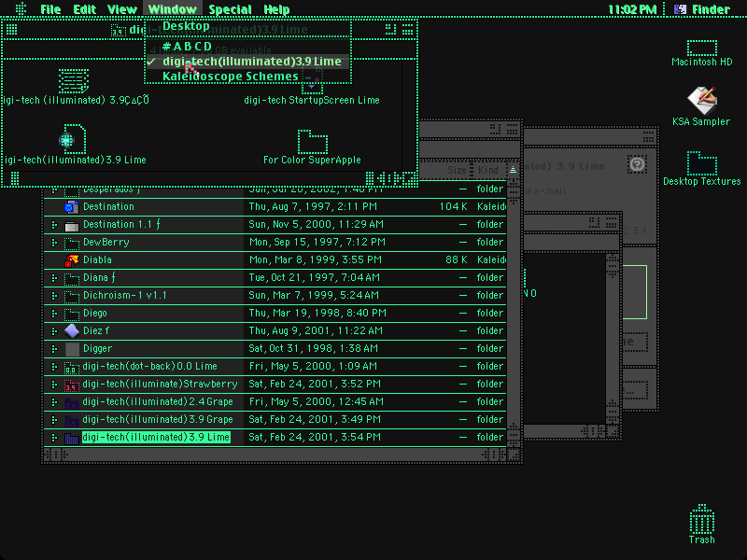Select checked digi-tech(illuminated)3.9 Lime menu entry

click(247, 62)
